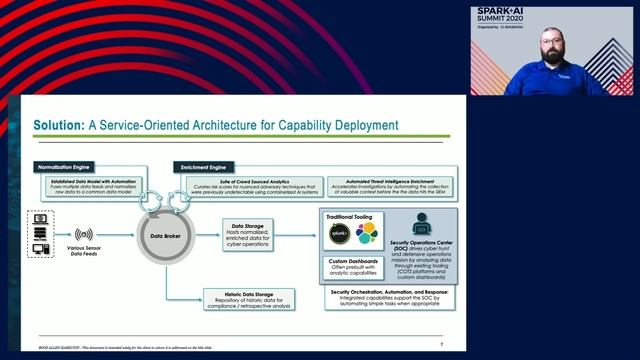Click the Suite of Crowd Sourced Analytics box
The height and width of the screenshot is (360, 640).
pos(255,187)
